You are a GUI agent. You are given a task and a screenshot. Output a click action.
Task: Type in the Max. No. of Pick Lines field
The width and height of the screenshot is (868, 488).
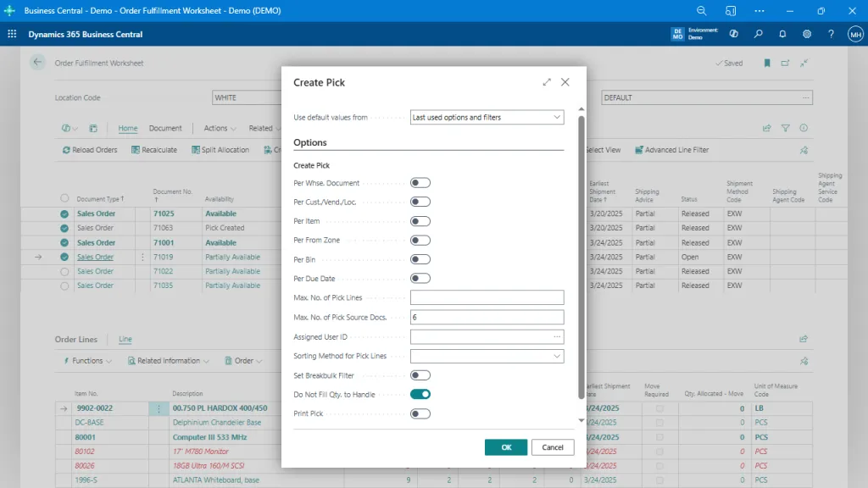487,297
